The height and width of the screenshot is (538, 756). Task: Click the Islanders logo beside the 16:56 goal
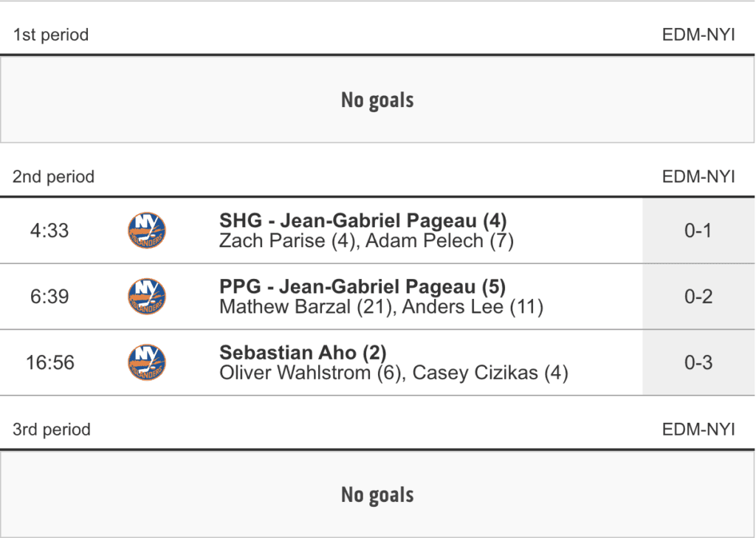click(x=146, y=362)
